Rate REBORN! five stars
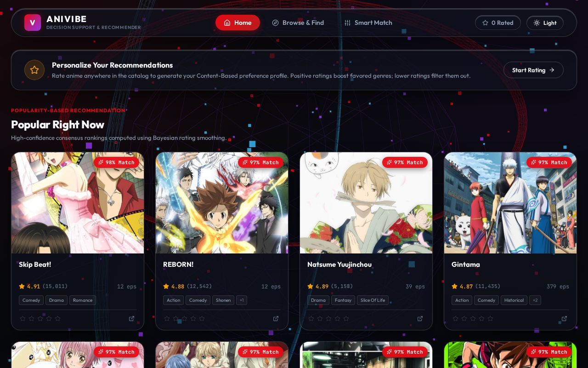Image resolution: width=588 pixels, height=368 pixels. click(202, 318)
